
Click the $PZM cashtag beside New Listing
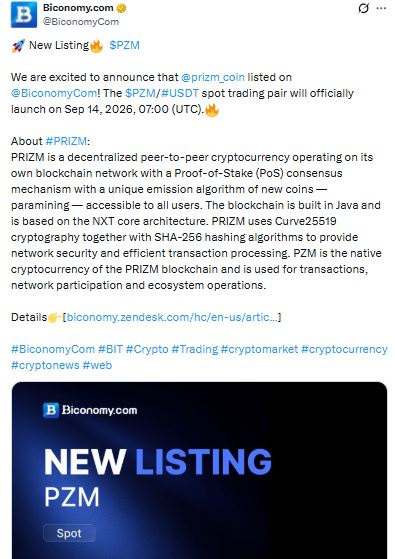click(124, 45)
